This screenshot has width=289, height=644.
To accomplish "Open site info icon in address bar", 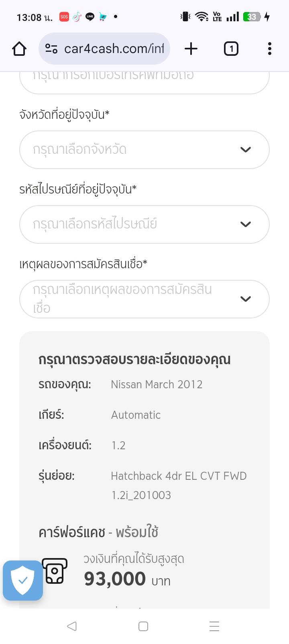I will point(51,49).
